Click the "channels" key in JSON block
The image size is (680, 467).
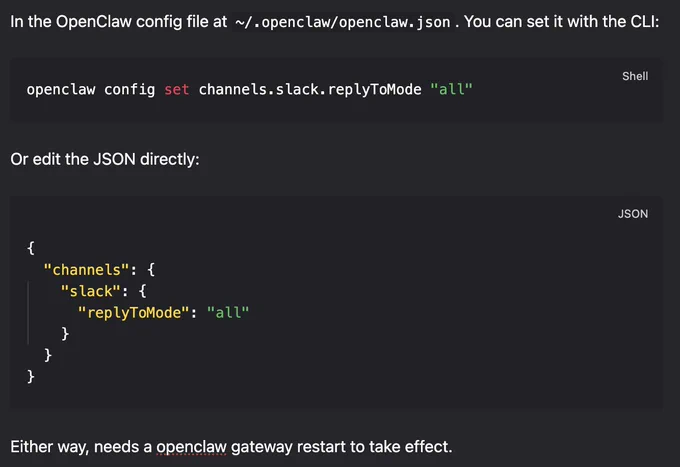pos(86,270)
